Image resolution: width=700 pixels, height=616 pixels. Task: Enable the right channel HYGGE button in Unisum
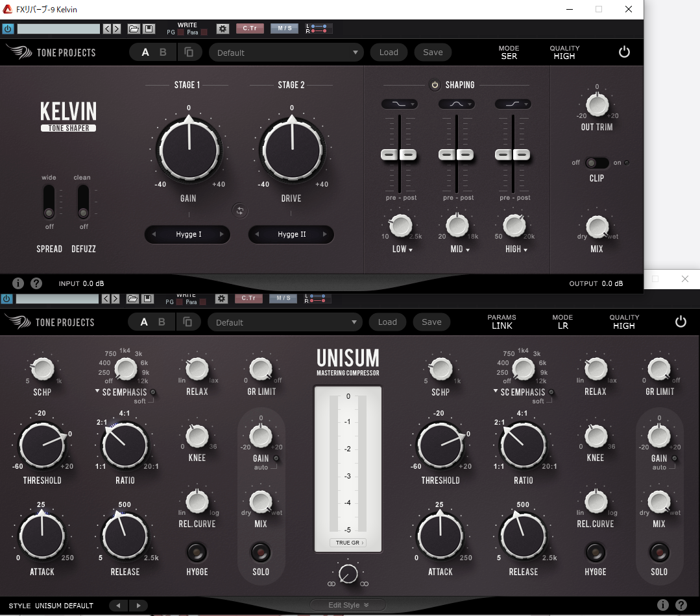click(x=595, y=552)
